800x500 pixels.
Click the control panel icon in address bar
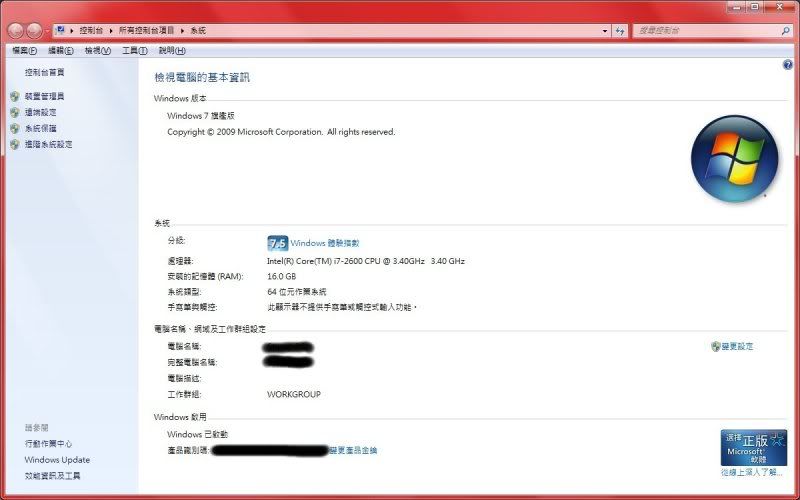60,30
